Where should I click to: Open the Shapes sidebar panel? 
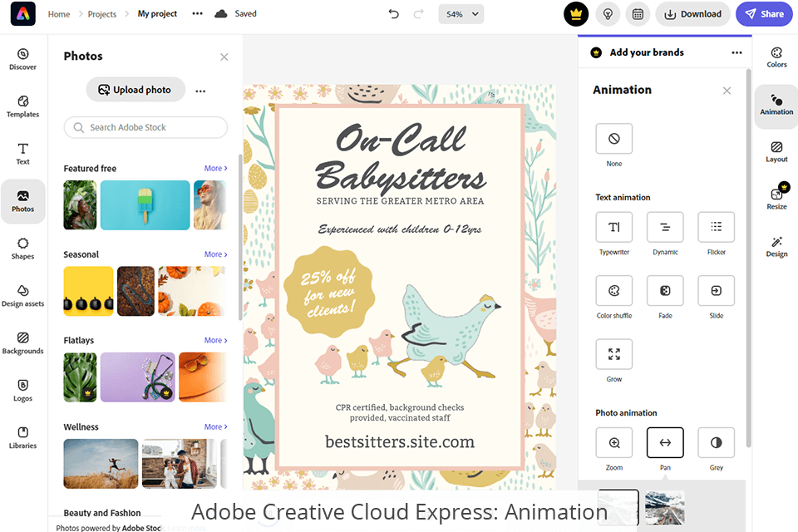point(23,249)
